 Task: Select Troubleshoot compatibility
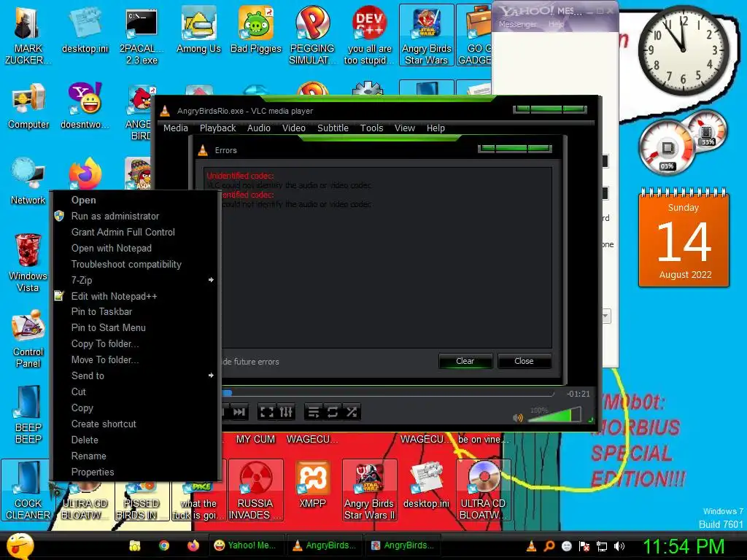(135, 264)
